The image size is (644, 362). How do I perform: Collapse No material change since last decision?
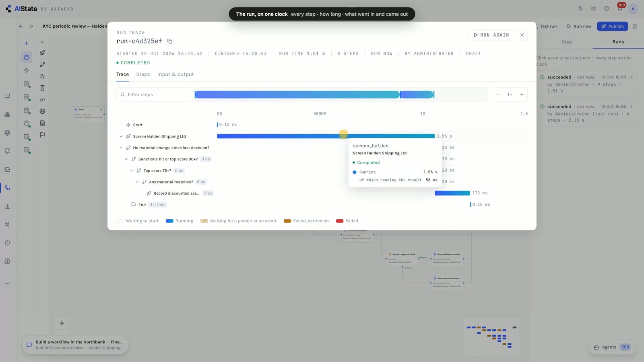pos(121,148)
